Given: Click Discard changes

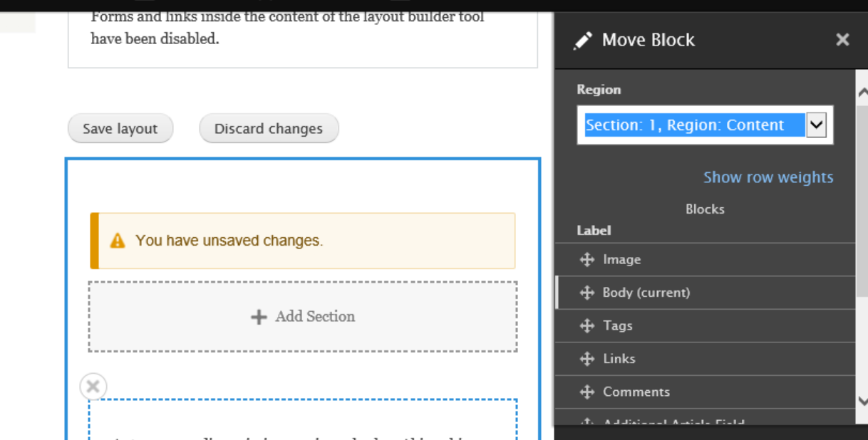Looking at the screenshot, I should click(269, 128).
